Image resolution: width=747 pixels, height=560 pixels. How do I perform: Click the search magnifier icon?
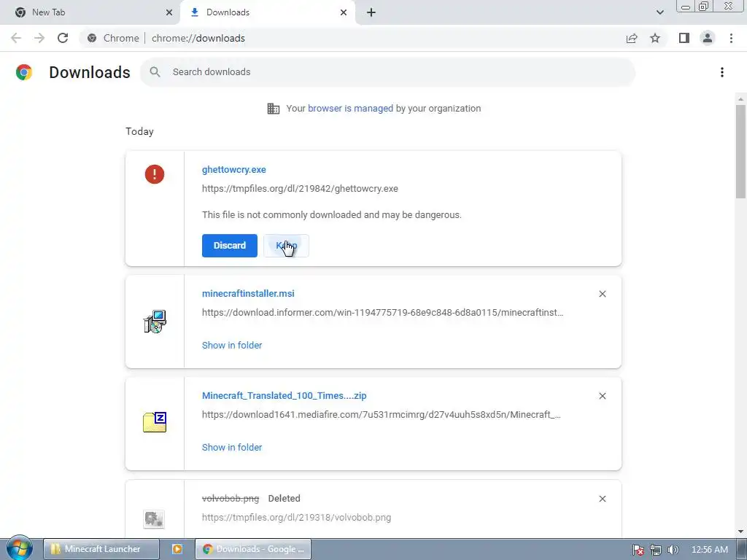155,72
